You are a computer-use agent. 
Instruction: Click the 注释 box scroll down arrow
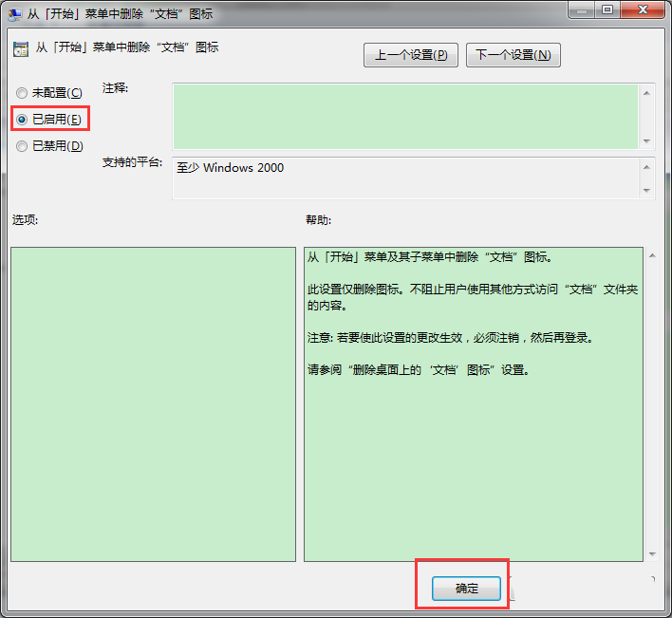pyautogui.click(x=646, y=141)
